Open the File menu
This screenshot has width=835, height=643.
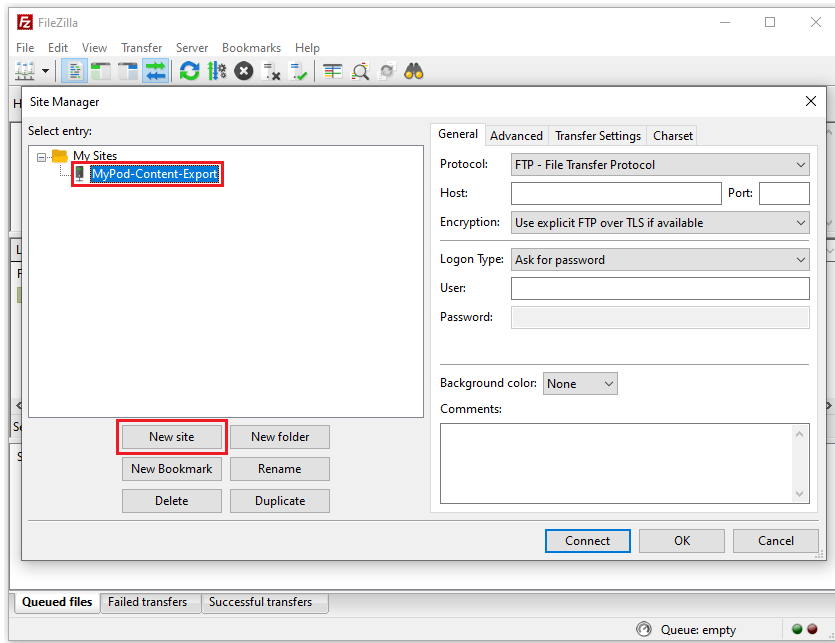tap(25, 48)
